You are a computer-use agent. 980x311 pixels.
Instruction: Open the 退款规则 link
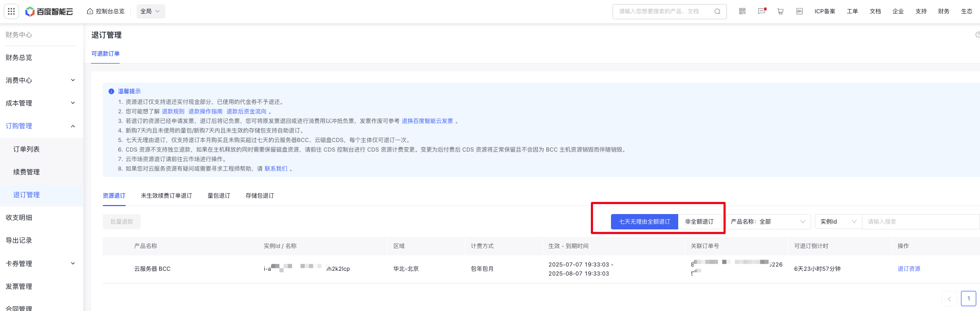[x=173, y=111]
